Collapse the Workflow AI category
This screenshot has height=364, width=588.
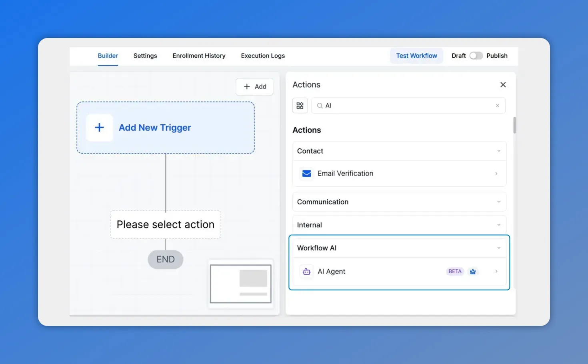tap(498, 248)
